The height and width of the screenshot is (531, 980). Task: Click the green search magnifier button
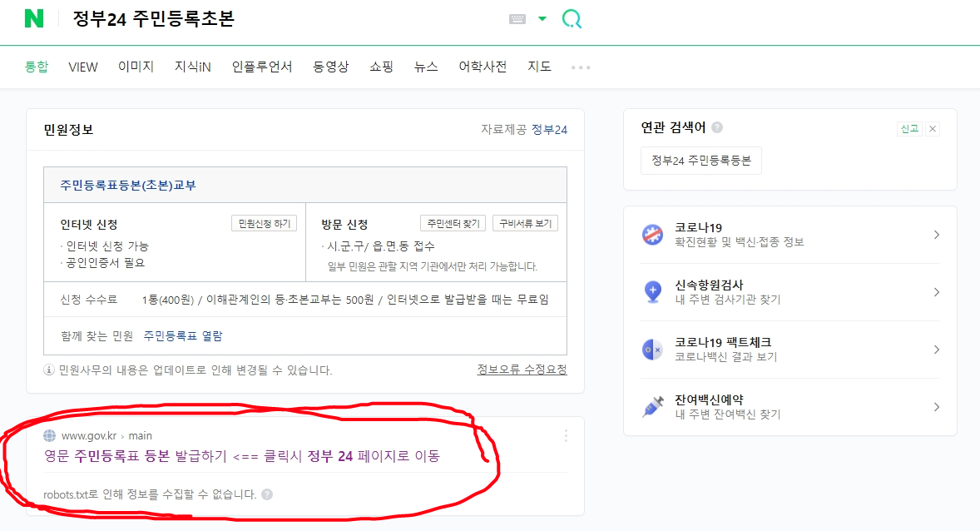(x=572, y=19)
